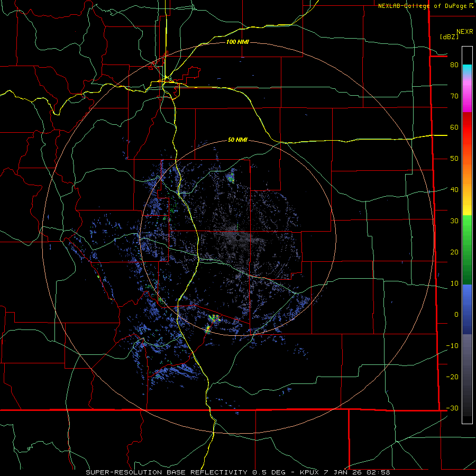This screenshot has width=476, height=476.
Task: Click the NEXR label above the color scale
Action: (x=465, y=32)
